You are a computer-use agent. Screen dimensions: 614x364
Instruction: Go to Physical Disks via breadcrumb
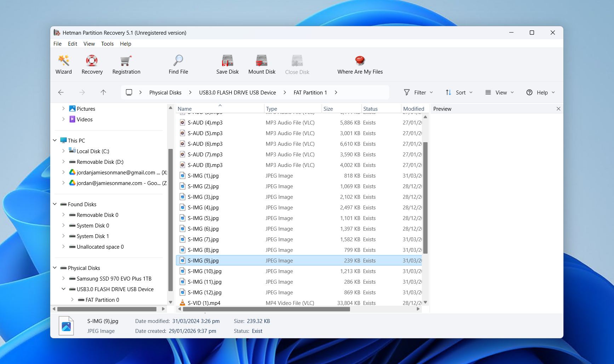click(165, 92)
